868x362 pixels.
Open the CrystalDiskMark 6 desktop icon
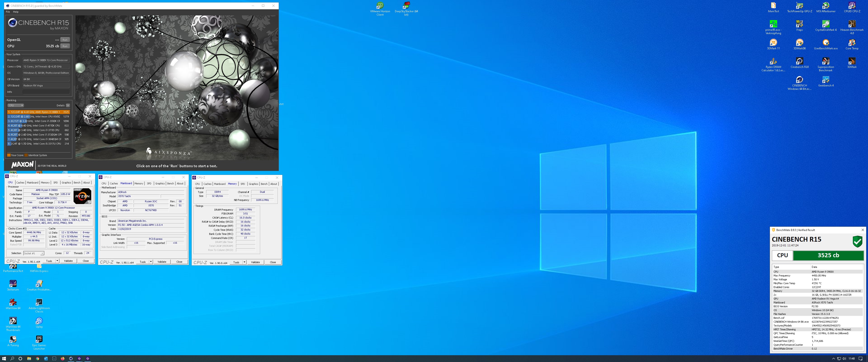[826, 26]
